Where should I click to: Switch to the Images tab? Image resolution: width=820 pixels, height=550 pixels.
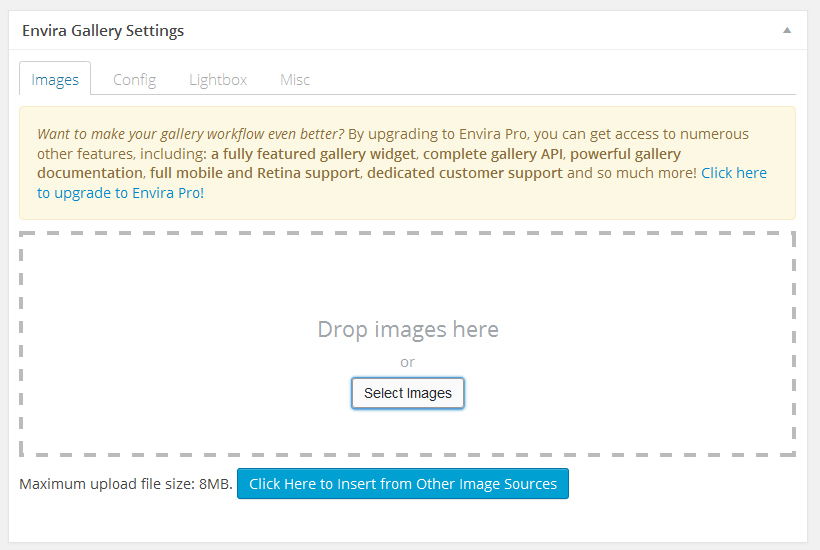(x=55, y=79)
